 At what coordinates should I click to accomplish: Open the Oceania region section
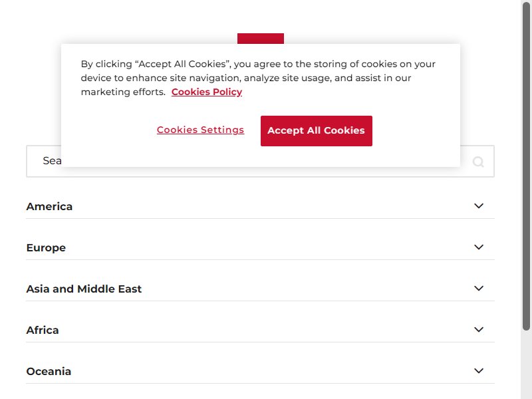260,371
